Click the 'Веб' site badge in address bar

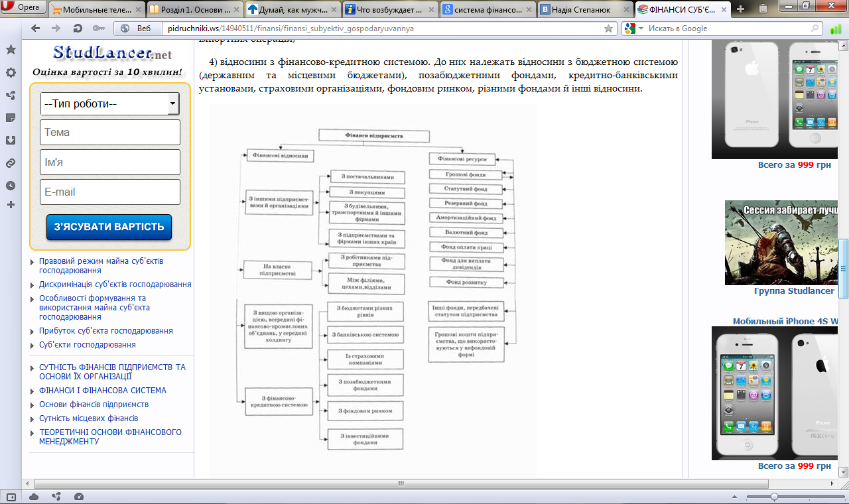(x=138, y=29)
